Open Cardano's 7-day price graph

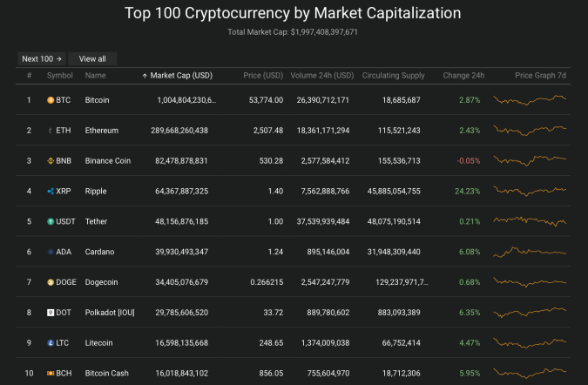coord(530,252)
